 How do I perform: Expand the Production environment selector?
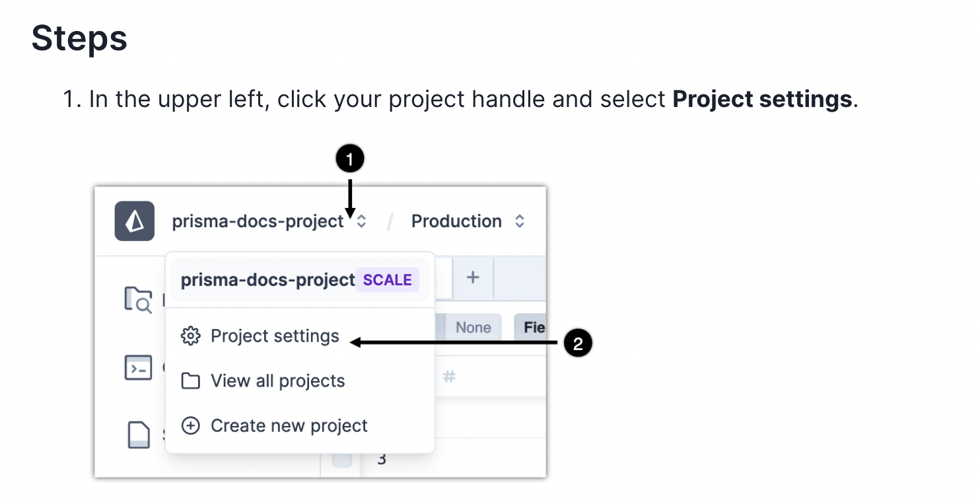(x=520, y=221)
